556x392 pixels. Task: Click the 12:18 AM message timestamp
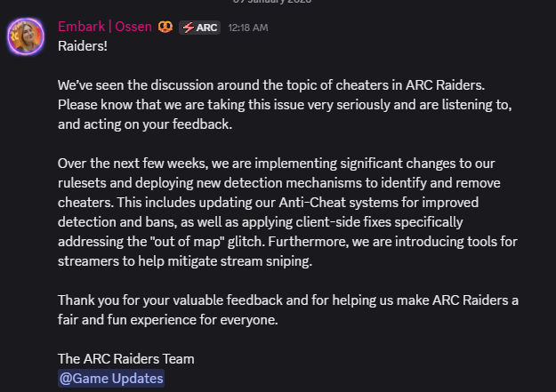coord(247,28)
